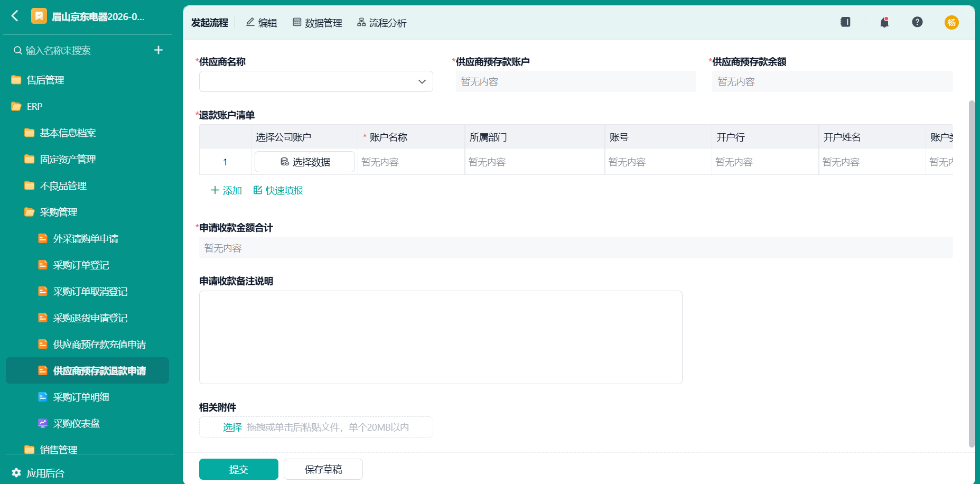The width and height of the screenshot is (980, 484).
Task: Open 应用后台 at the sidebar bottom
Action: click(38, 473)
